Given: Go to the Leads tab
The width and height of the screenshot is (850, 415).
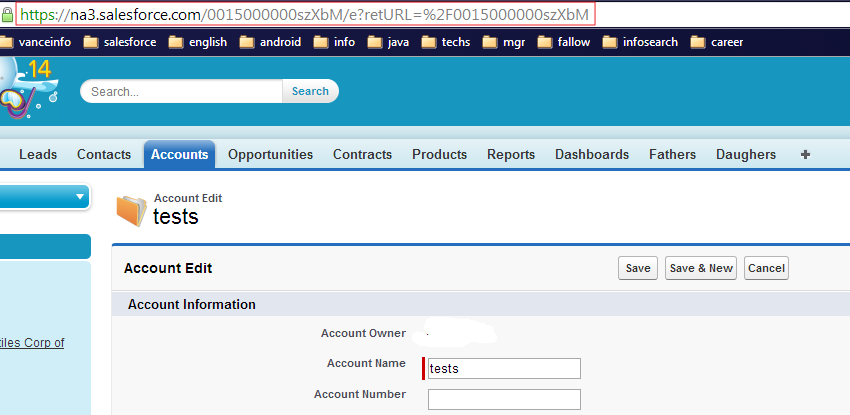Looking at the screenshot, I should (x=38, y=154).
